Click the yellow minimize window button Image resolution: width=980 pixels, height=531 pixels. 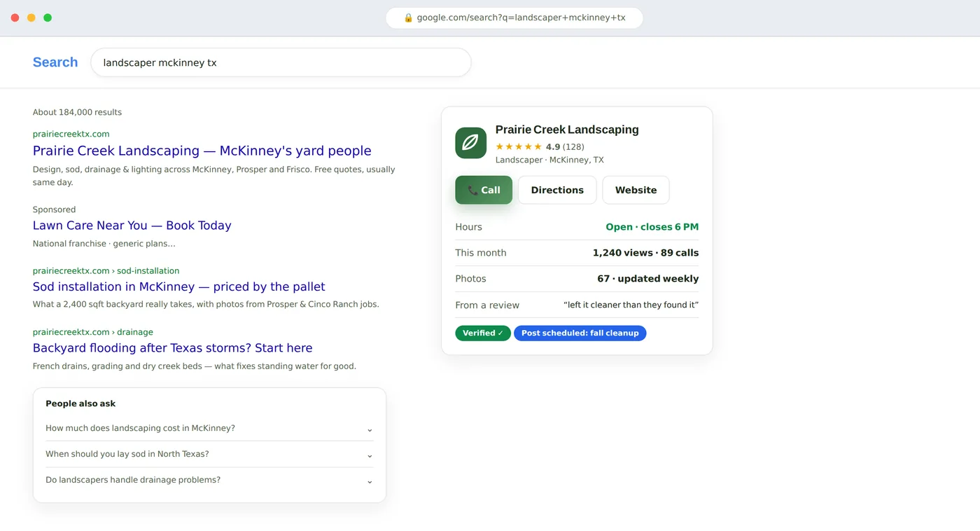(x=31, y=18)
